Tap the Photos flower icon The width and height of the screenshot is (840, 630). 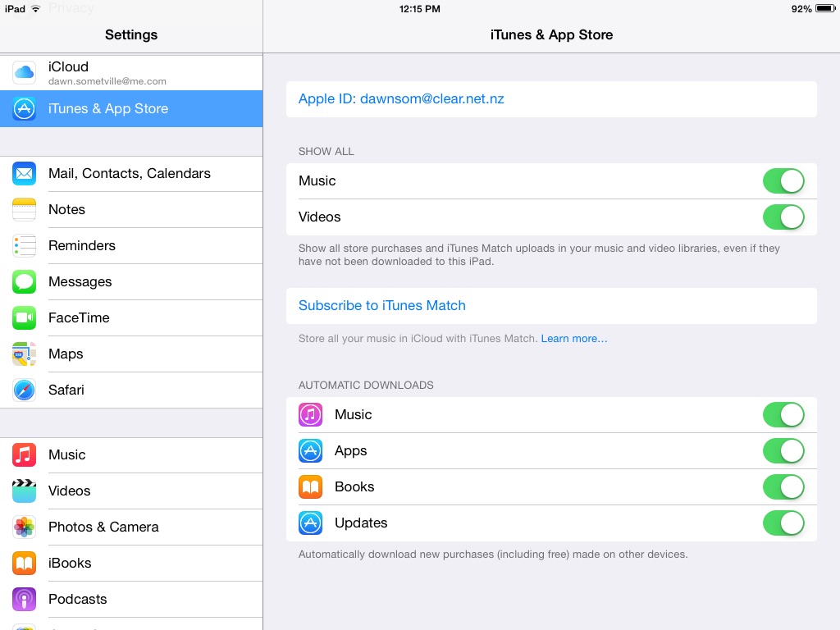[24, 527]
